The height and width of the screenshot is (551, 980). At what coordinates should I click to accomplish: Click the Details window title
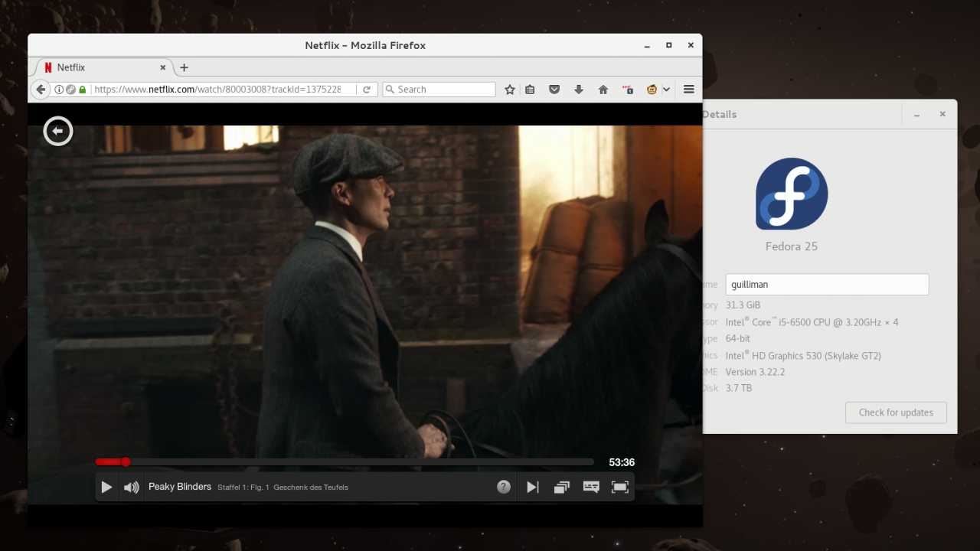[720, 114]
